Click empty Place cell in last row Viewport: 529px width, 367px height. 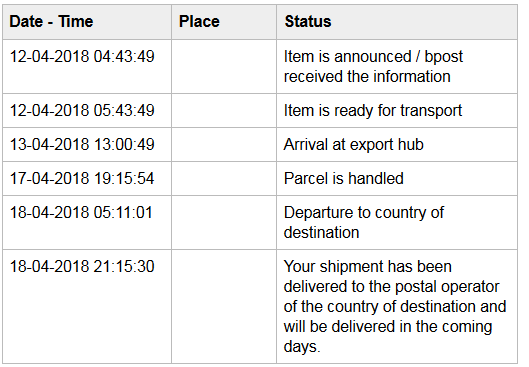224,307
